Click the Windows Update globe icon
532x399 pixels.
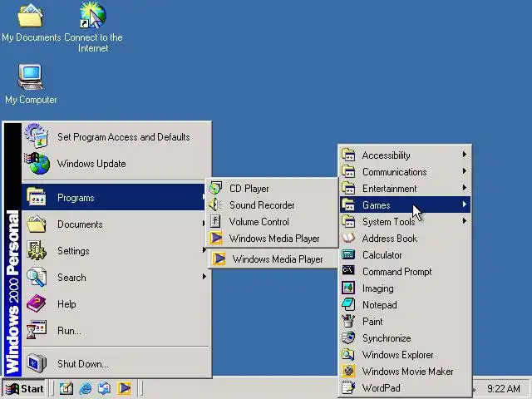point(37,164)
